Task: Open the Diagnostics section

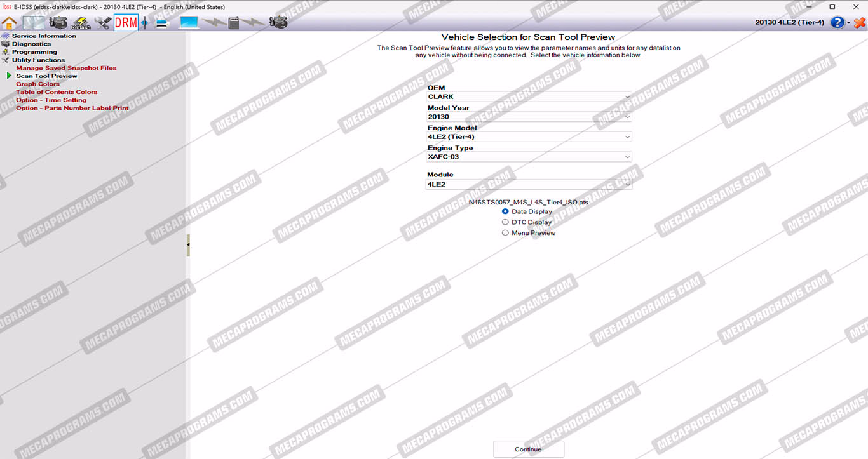Action: click(31, 44)
